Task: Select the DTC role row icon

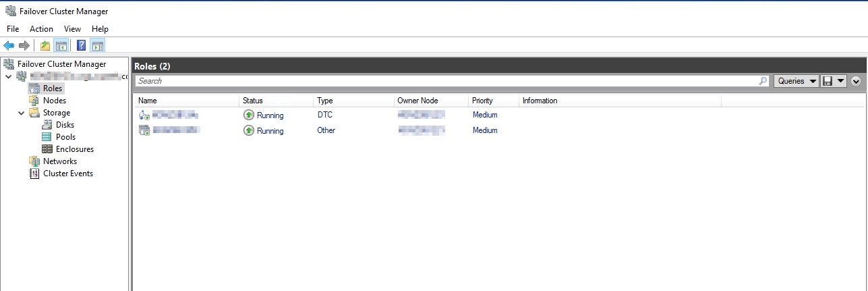Action: [x=144, y=115]
